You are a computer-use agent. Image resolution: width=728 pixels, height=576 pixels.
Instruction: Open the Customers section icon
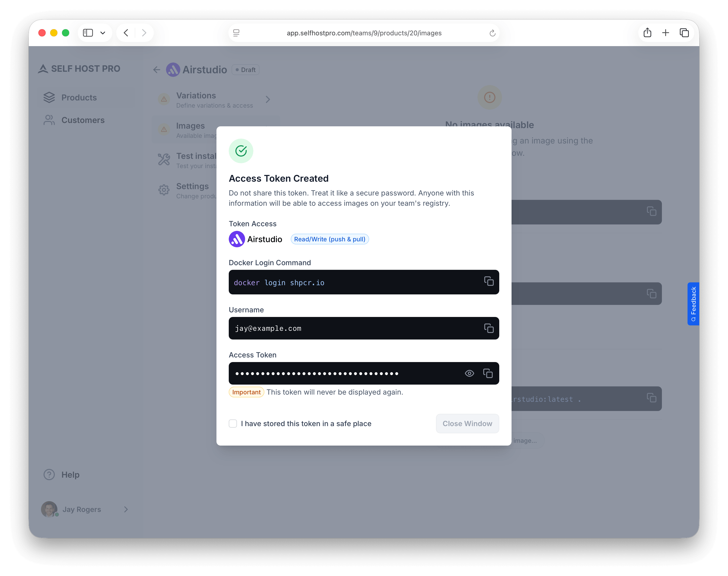click(49, 120)
